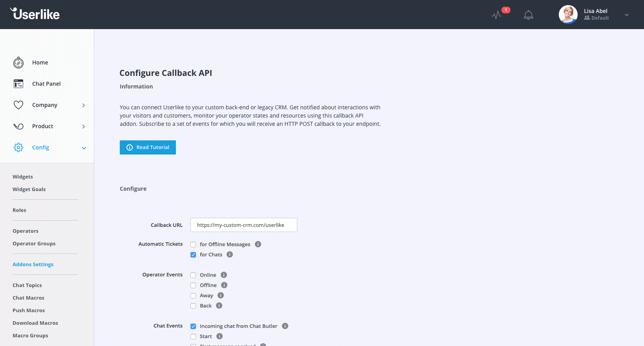Enable the Online operator event checkbox
Screen dimensions: 644x346
point(193,275)
